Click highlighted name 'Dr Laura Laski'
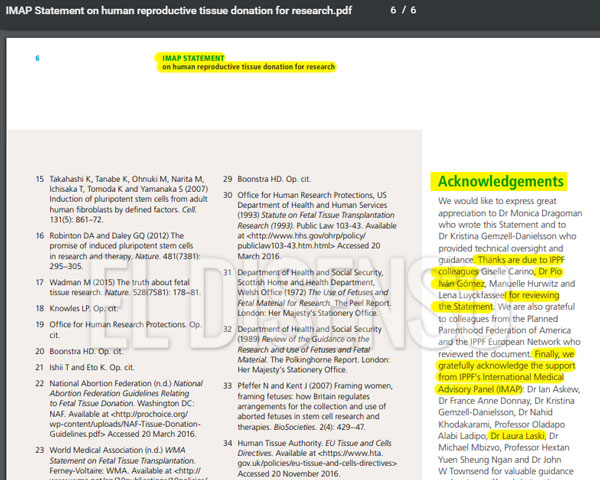Image resolution: width=600 pixels, height=480 pixels. [517, 436]
